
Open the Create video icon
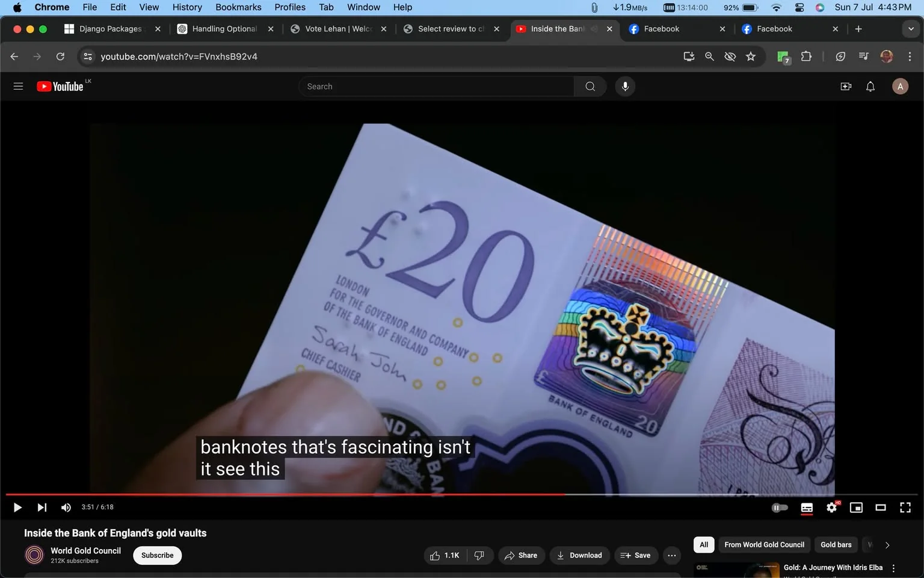tap(846, 87)
